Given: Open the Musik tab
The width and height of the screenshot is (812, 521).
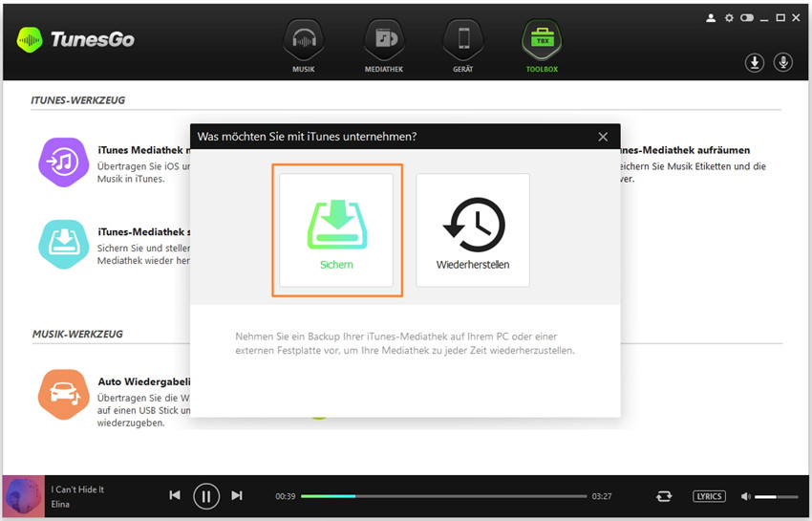Looking at the screenshot, I should [304, 47].
